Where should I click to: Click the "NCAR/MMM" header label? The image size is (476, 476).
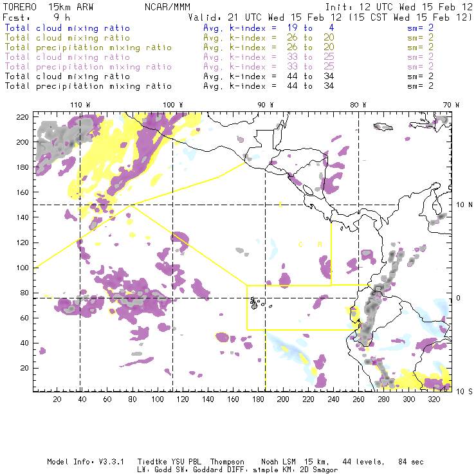tap(168, 7)
